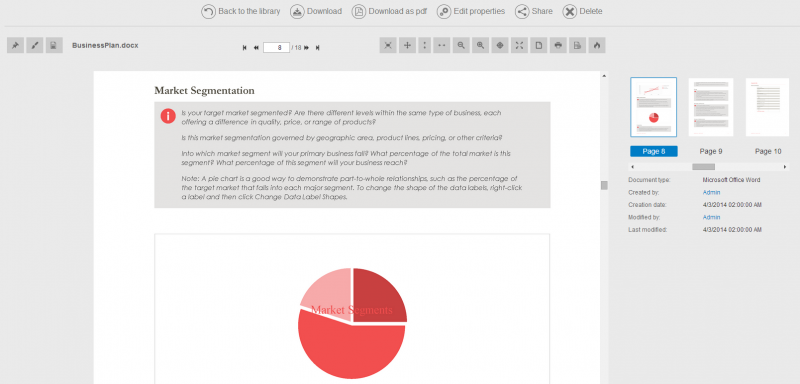Open the Modified by Admin link

pos(711,217)
